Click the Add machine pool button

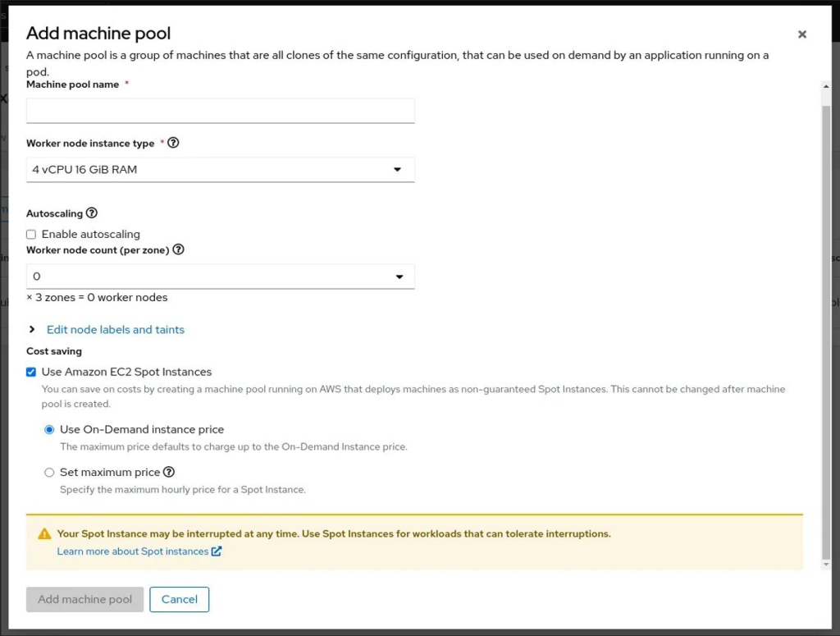(x=84, y=599)
